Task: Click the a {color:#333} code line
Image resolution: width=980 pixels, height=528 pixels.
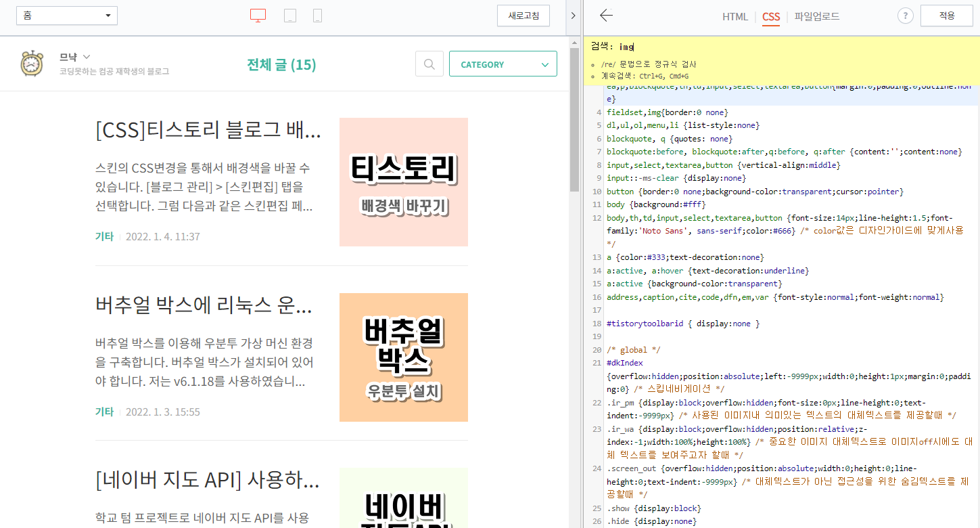Action: [x=685, y=257]
